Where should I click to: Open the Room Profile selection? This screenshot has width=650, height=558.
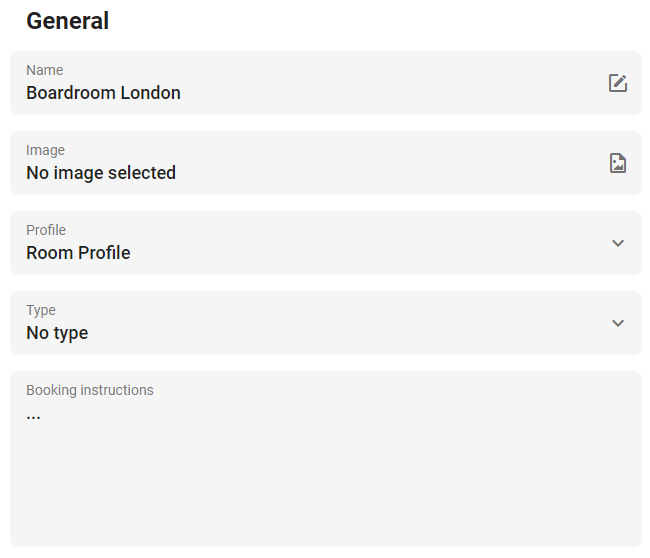tap(78, 253)
